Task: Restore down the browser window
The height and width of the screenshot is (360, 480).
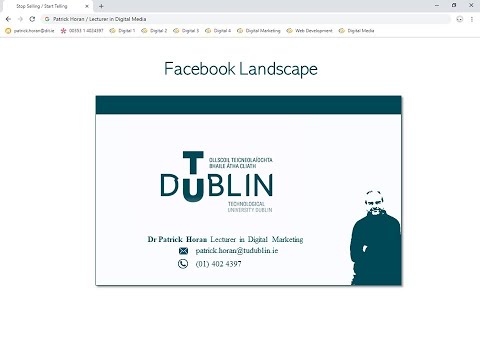Action: [x=454, y=5]
